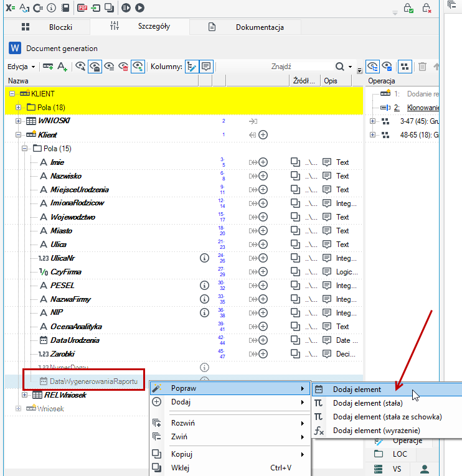This screenshot has height=476, width=462.
Task: Select the MiejsceUrodzenia field
Action: tap(80, 189)
